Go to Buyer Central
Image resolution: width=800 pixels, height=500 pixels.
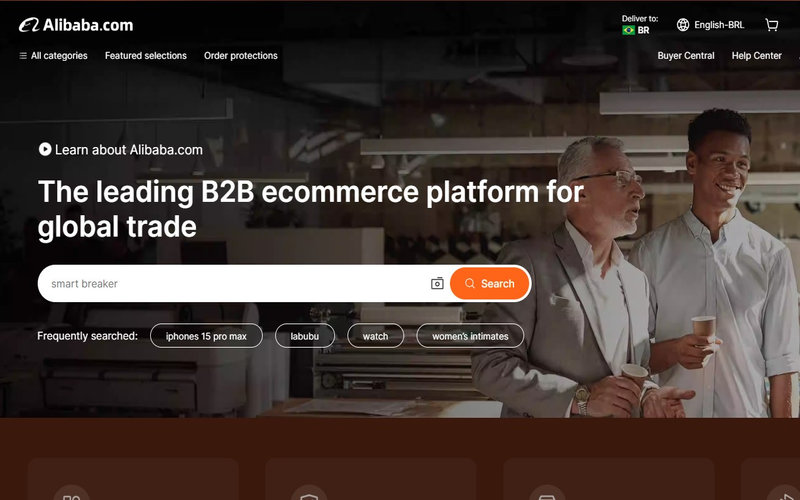tap(686, 56)
